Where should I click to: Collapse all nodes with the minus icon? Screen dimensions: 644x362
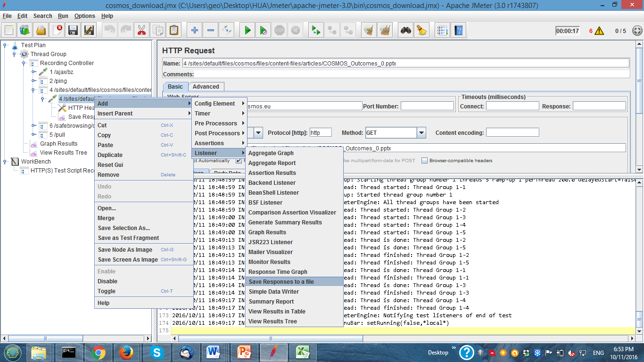point(210,31)
